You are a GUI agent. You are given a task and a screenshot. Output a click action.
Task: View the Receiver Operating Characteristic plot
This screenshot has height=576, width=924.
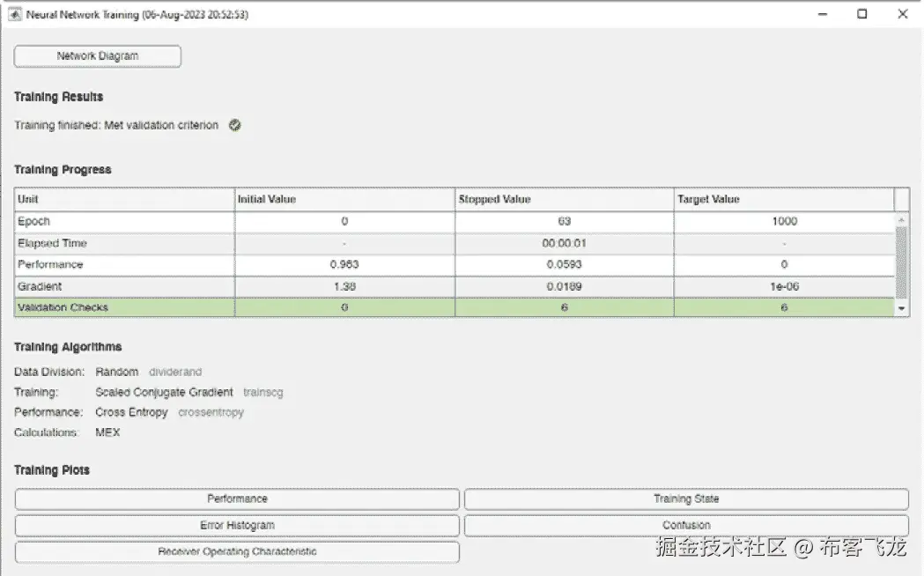237,551
